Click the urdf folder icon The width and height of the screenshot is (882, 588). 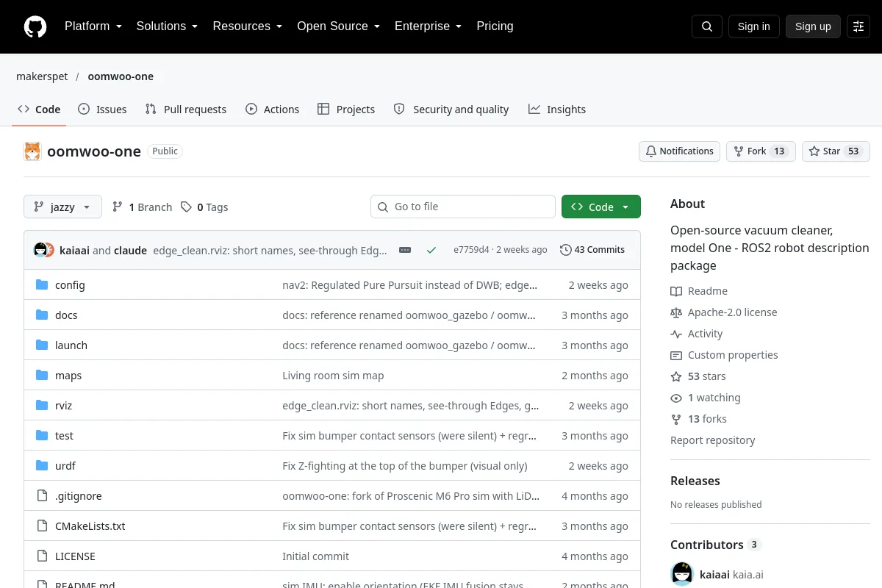[42, 465]
